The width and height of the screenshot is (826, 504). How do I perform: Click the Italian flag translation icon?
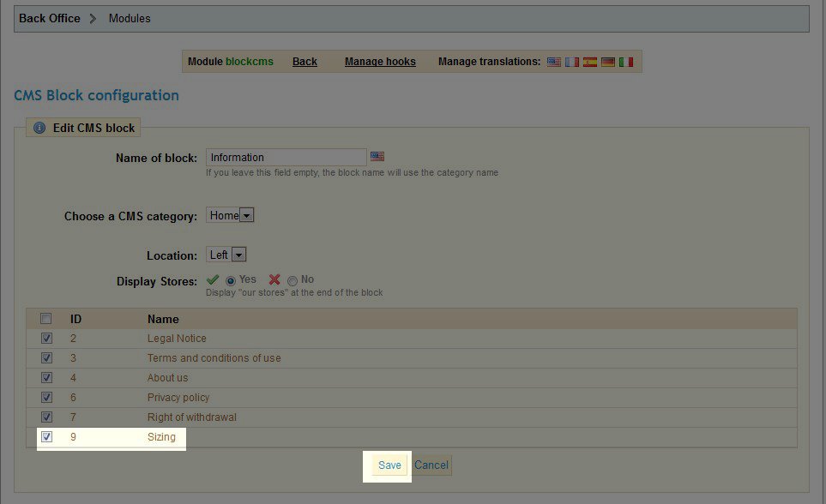(x=626, y=62)
